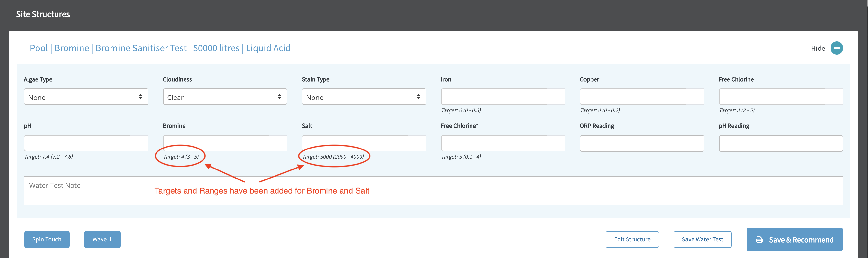Click the Iron value input field
This screenshot has height=258, width=868.
coord(494,97)
